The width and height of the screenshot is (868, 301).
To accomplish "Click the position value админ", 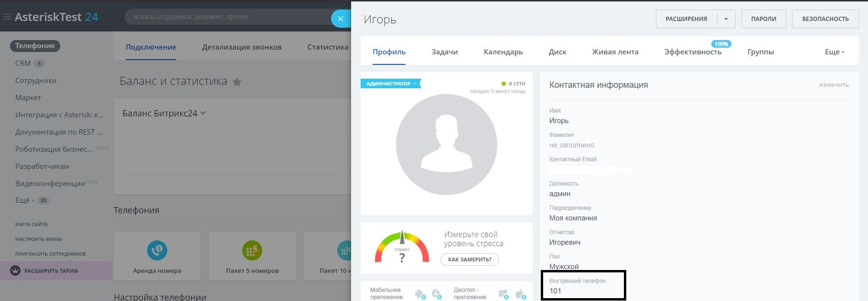I will click(x=560, y=193).
